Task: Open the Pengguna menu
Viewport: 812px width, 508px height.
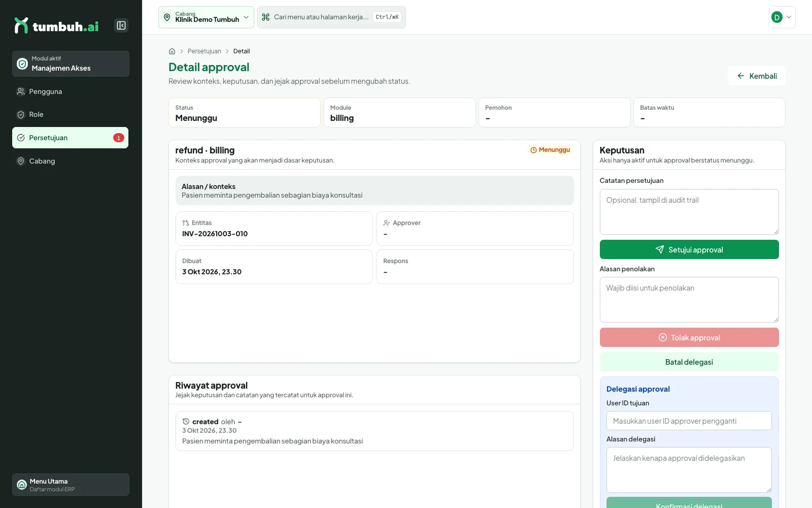Action: pos(71,91)
